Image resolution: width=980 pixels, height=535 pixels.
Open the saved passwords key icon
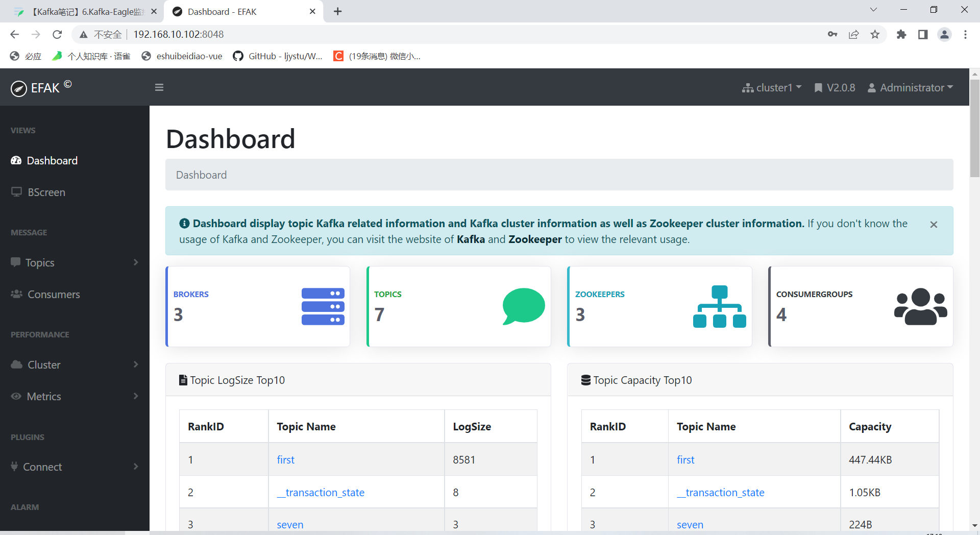[x=832, y=35]
